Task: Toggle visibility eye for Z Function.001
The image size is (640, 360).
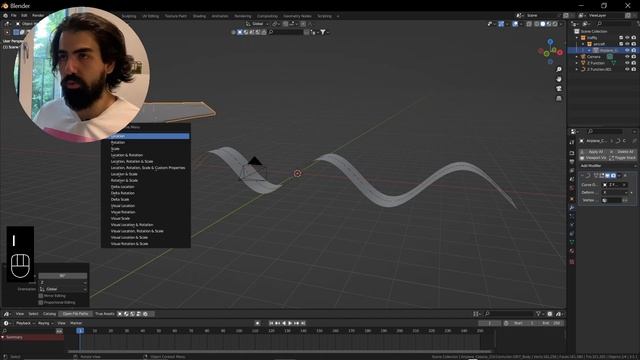Action: pyautogui.click(x=627, y=69)
